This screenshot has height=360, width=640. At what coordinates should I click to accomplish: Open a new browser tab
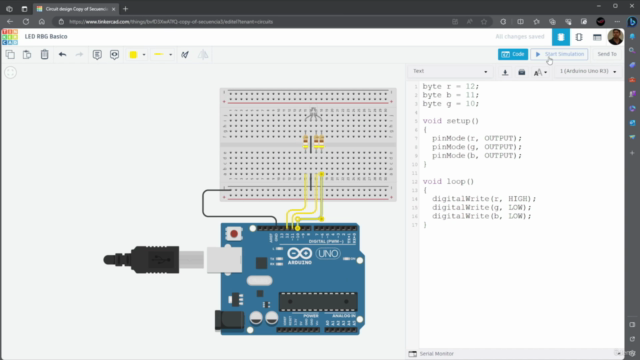(125, 9)
